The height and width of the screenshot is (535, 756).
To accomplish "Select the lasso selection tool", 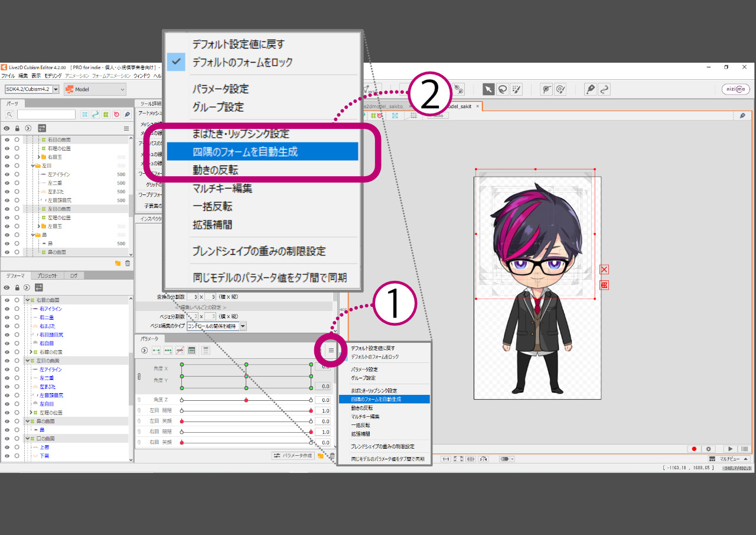I will click(x=502, y=89).
